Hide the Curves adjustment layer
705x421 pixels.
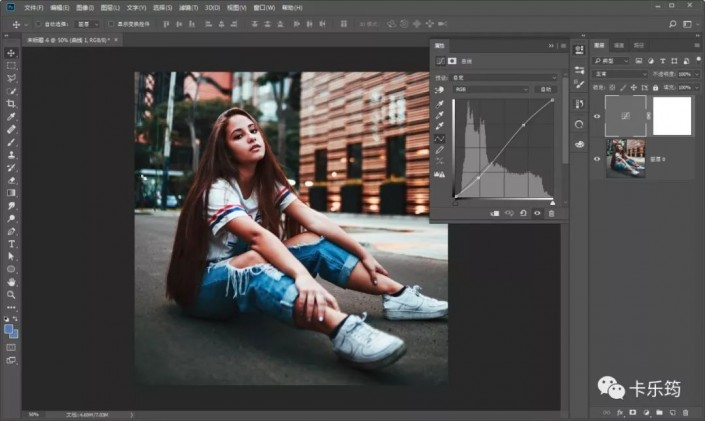coord(597,116)
